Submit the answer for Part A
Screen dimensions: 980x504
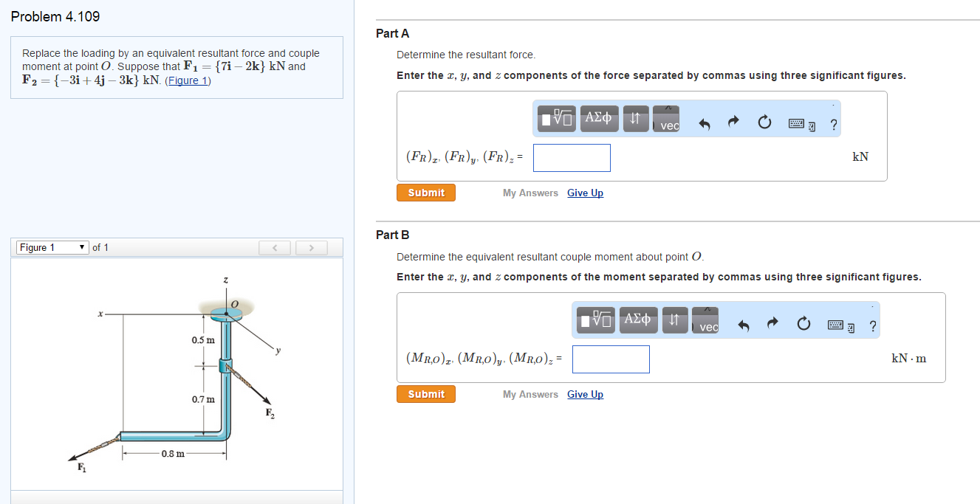[425, 191]
